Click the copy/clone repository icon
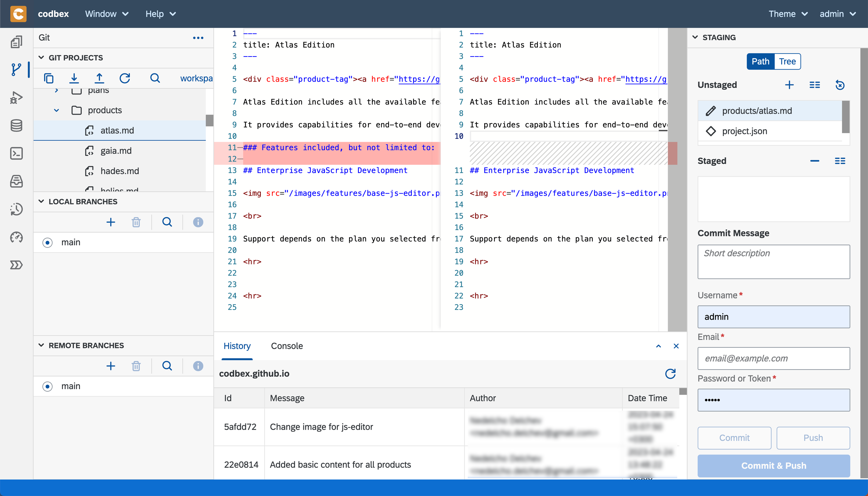The height and width of the screenshot is (496, 868). (x=49, y=78)
